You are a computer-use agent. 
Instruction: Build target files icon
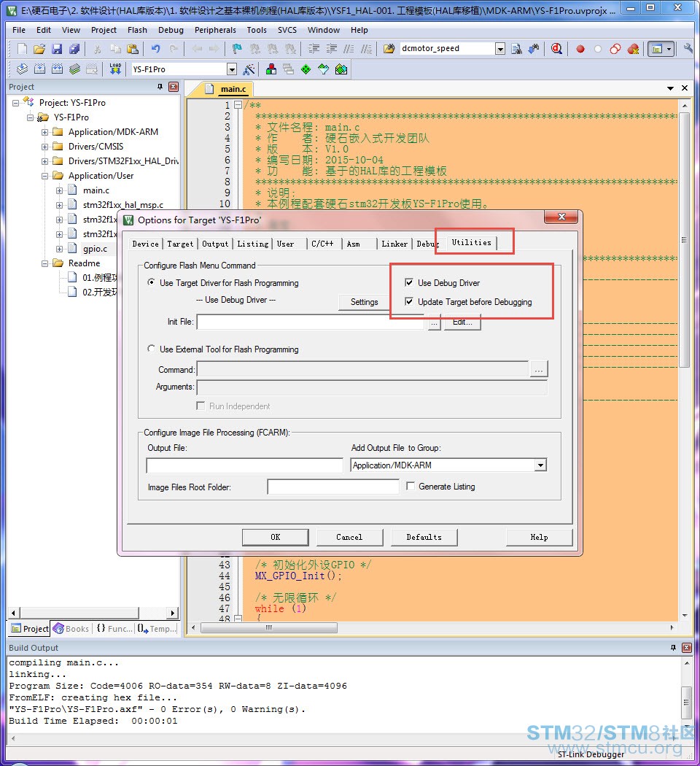coord(39,69)
